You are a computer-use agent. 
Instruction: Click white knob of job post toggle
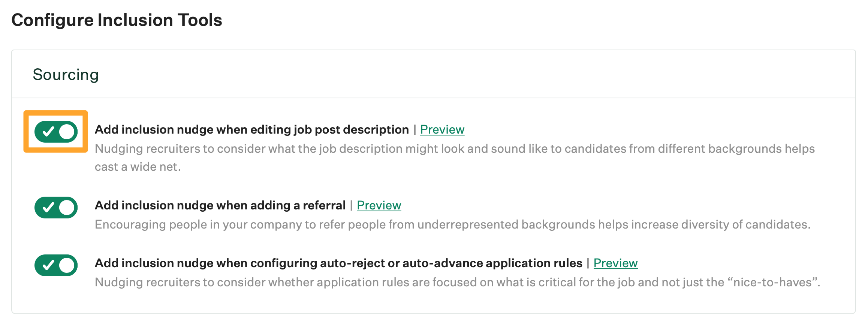[67, 132]
